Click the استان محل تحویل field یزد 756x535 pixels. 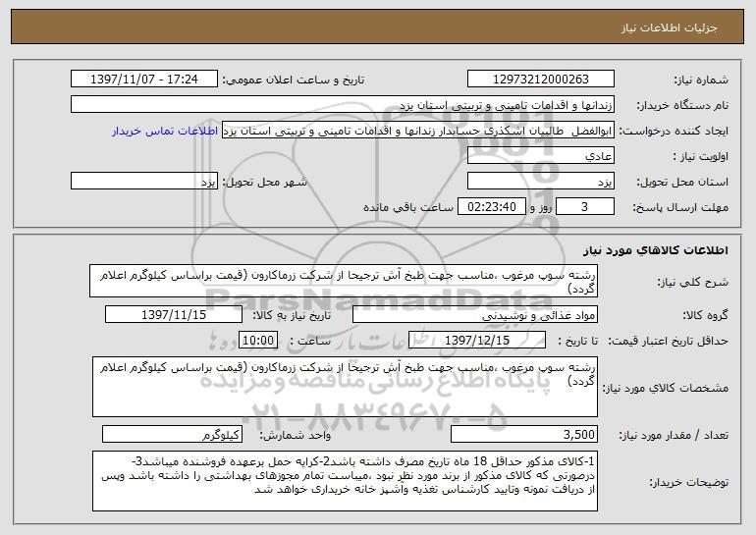pos(540,182)
